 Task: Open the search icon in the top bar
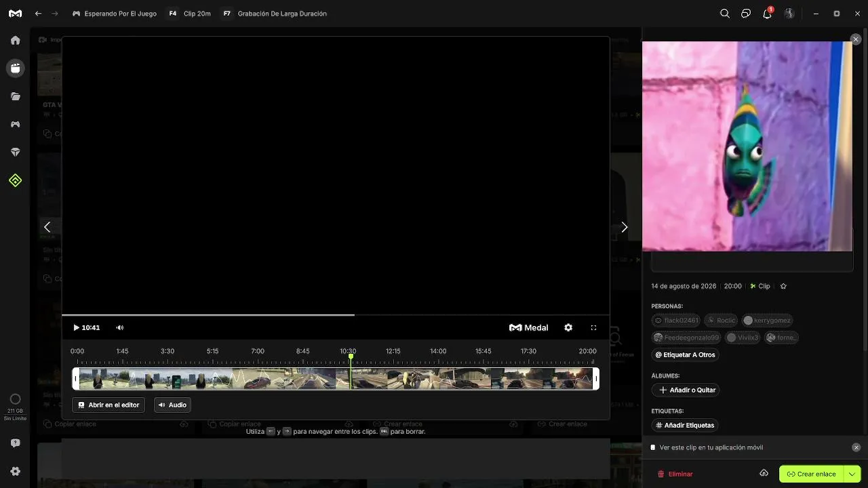pos(725,14)
